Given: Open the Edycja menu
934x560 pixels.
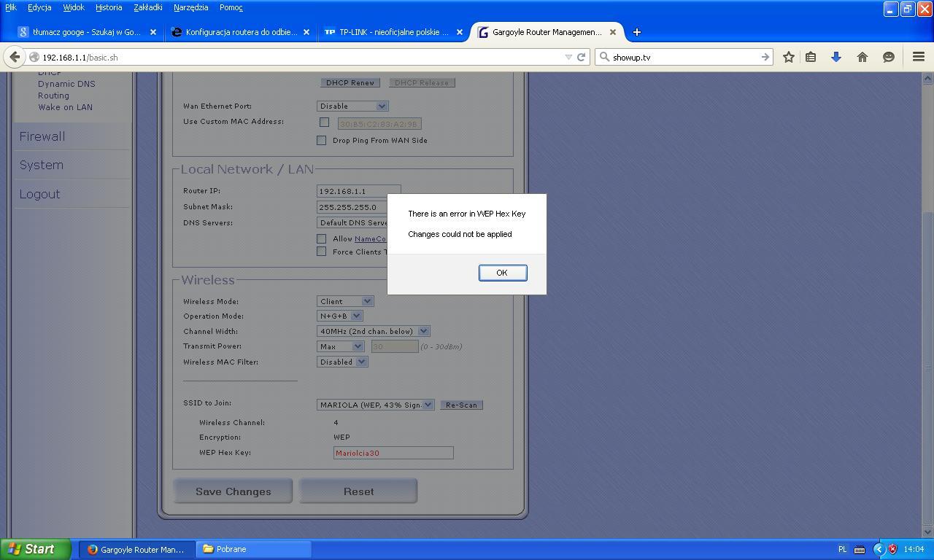Looking at the screenshot, I should tap(39, 7).
